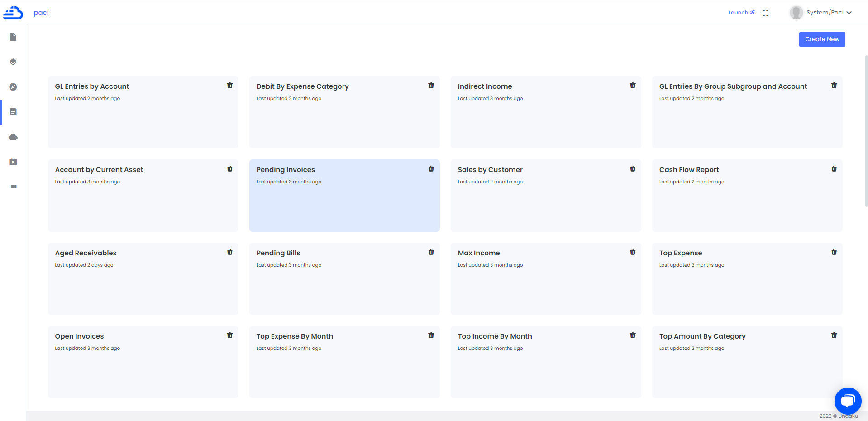The width and height of the screenshot is (868, 421).
Task: Delete the GL Entries by Account report
Action: click(x=230, y=86)
